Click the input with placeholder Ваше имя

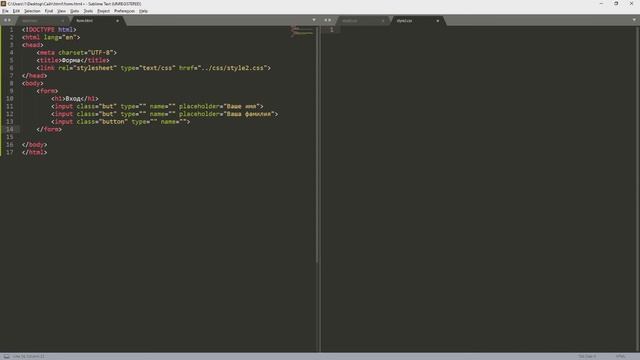[x=157, y=106]
